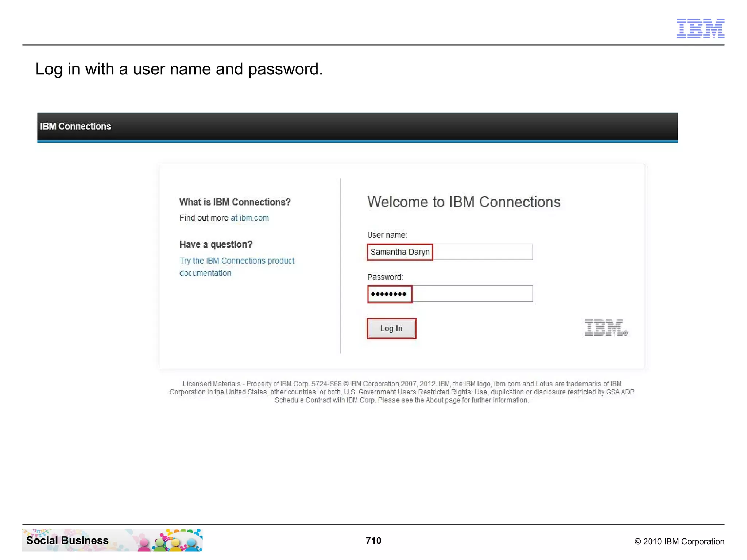Screen dimensions: 747x560
Task: Click the 'Have a question?' heading
Action: (x=216, y=244)
